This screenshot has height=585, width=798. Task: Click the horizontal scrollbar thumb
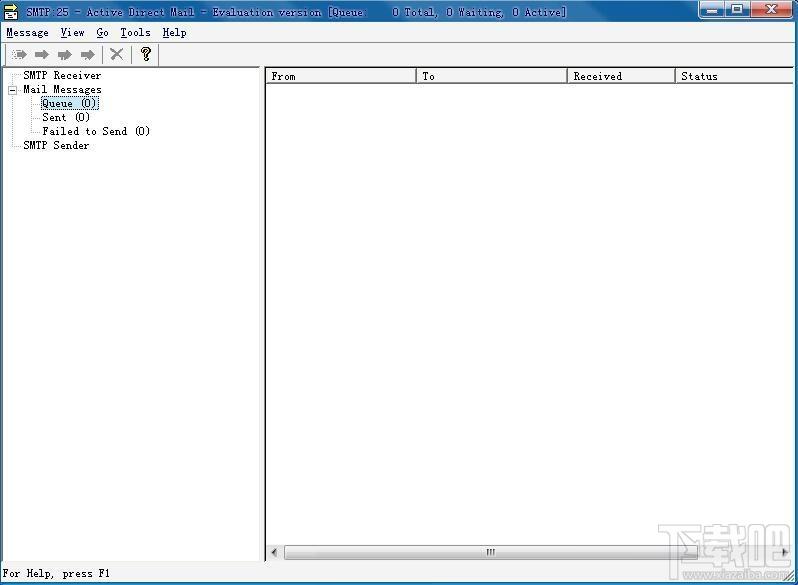tap(491, 552)
